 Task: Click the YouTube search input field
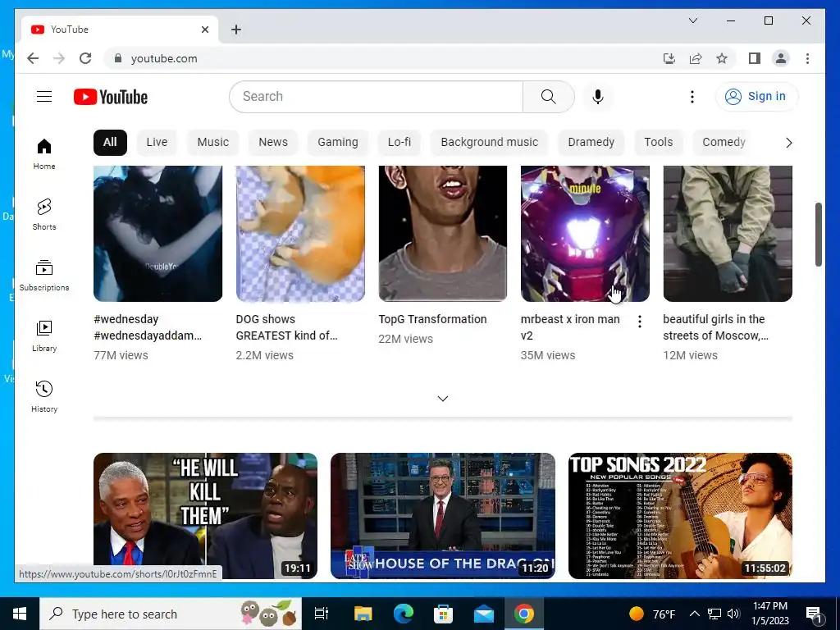[376, 97]
